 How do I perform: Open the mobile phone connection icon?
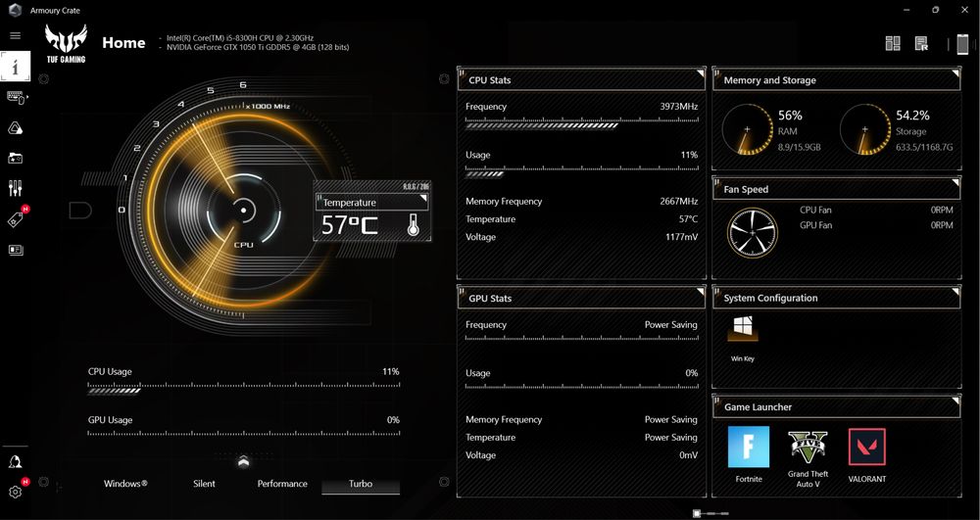point(962,44)
